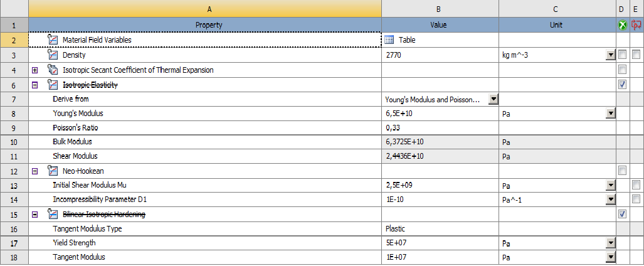Toggle suppression checkbox for Density
The width and height of the screenshot is (644, 266).
623,55
